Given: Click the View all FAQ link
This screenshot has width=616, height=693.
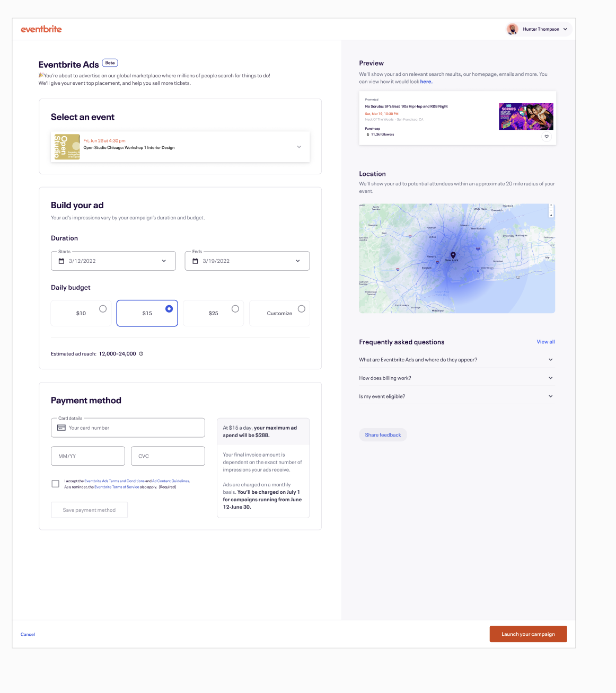Looking at the screenshot, I should tap(545, 342).
